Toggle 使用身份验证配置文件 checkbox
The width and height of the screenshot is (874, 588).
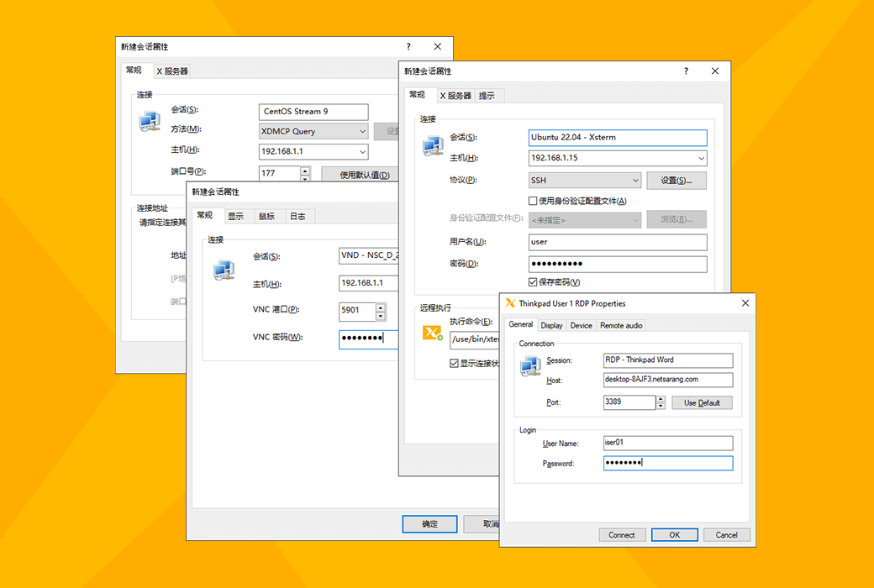(533, 201)
